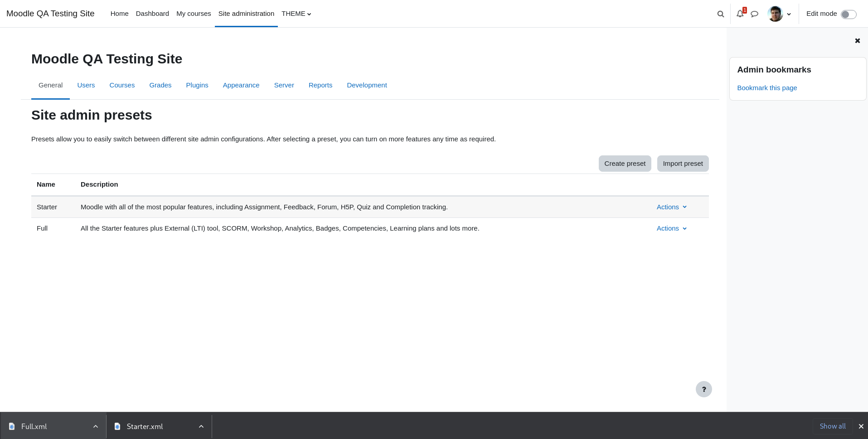The image size is (868, 439).
Task: Click the Full preset description text
Action: (280, 228)
